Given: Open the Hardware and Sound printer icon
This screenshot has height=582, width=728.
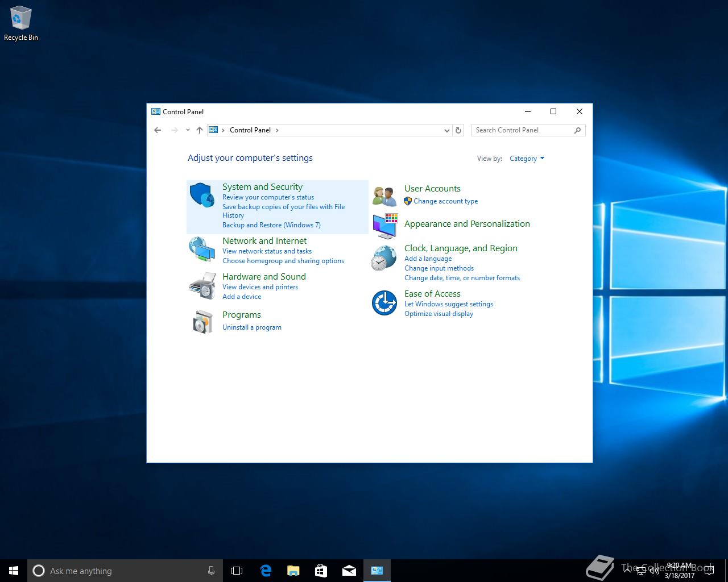Looking at the screenshot, I should coord(202,285).
